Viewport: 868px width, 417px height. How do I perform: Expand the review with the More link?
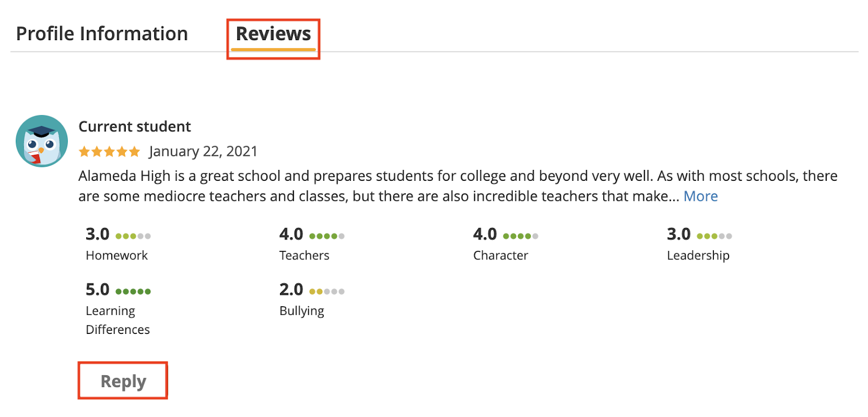point(700,196)
